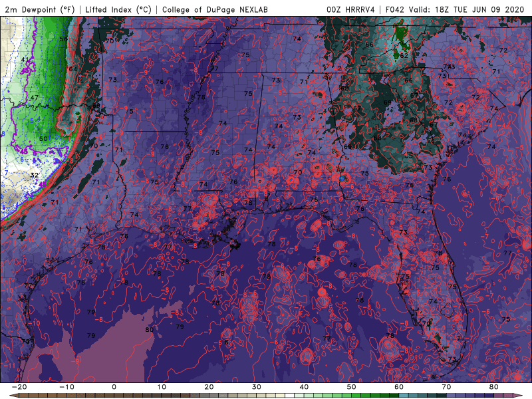Click the 30 label on the color scale

click(x=257, y=387)
